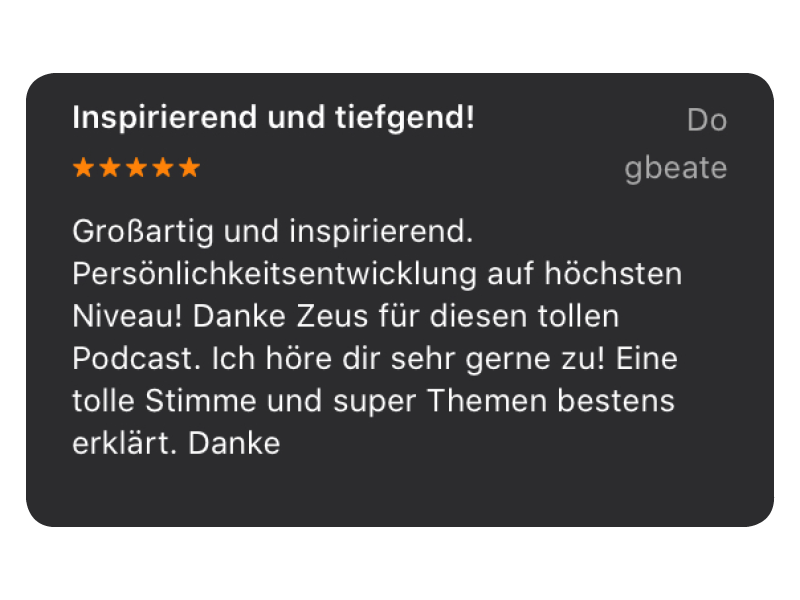Click the first orange rating star
This screenshot has width=800, height=600.
pyautogui.click(x=83, y=167)
